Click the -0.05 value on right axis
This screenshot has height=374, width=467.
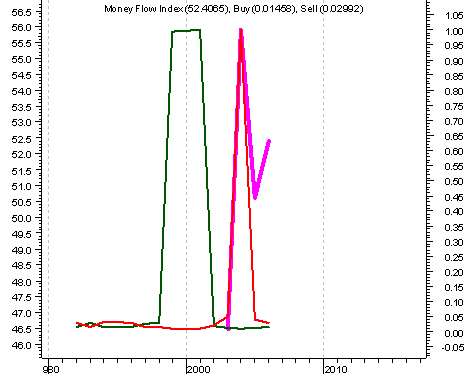[x=453, y=348]
